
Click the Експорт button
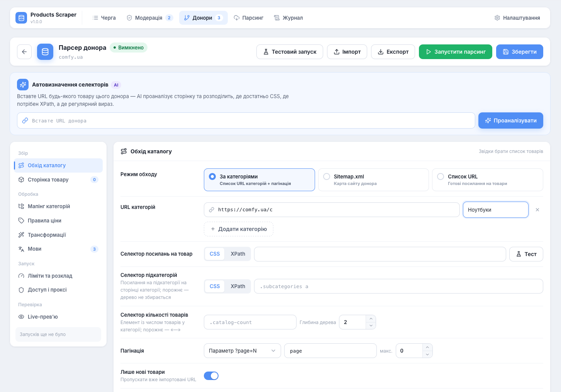(x=393, y=52)
